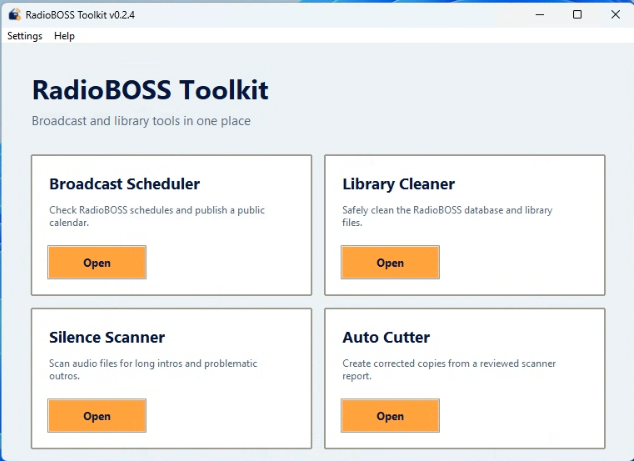Viewport: 634px width, 461px height.
Task: Click the Auto Cutter card heading
Action: coord(386,337)
